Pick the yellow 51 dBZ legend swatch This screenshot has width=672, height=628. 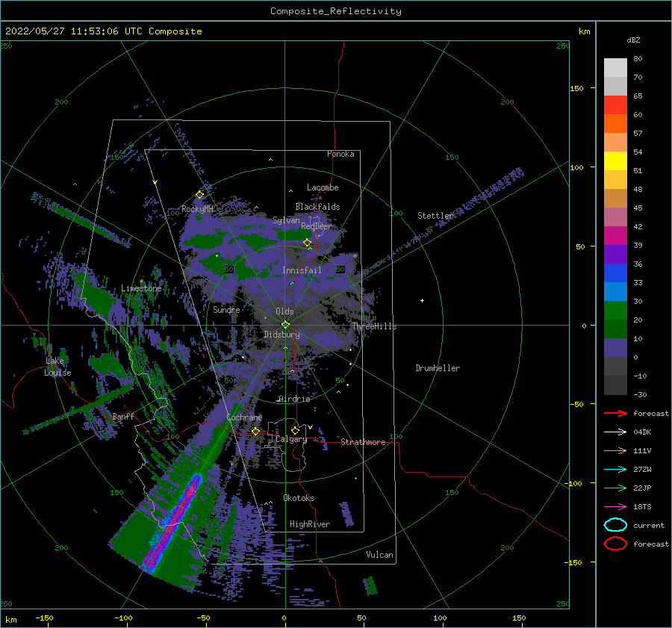pos(615,161)
